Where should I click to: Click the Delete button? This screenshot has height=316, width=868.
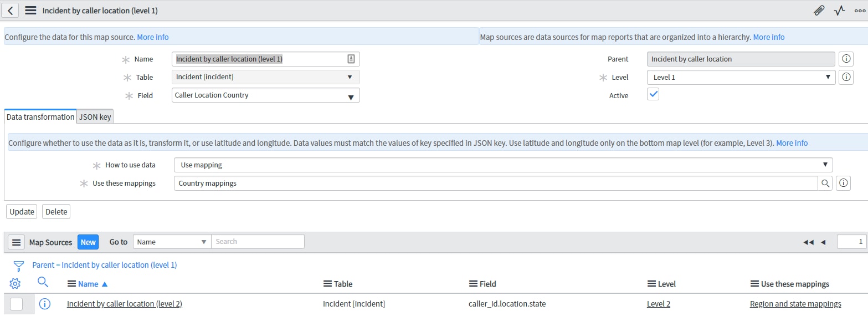56,212
